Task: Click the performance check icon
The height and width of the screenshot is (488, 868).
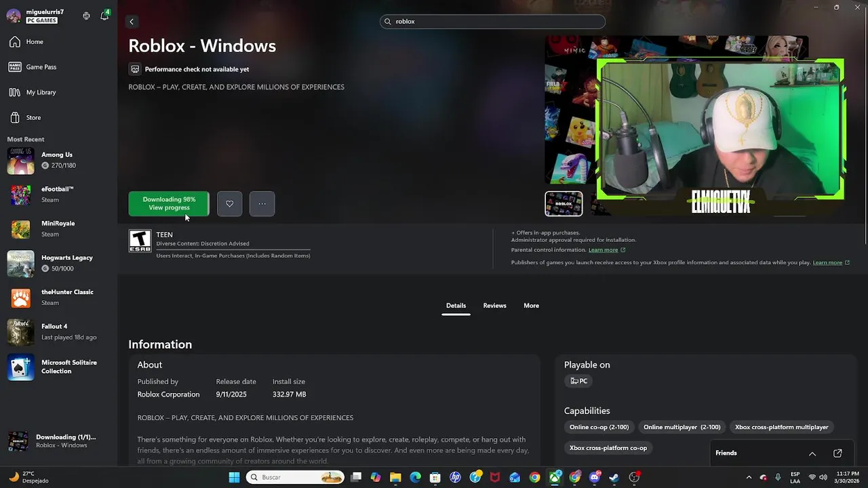Action: pos(135,69)
